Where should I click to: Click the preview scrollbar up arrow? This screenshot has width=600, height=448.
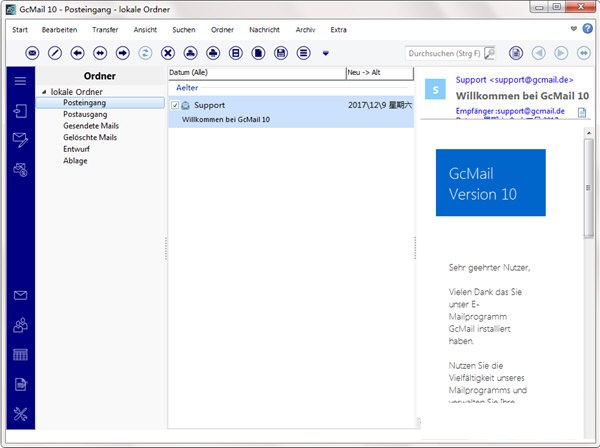click(x=589, y=133)
